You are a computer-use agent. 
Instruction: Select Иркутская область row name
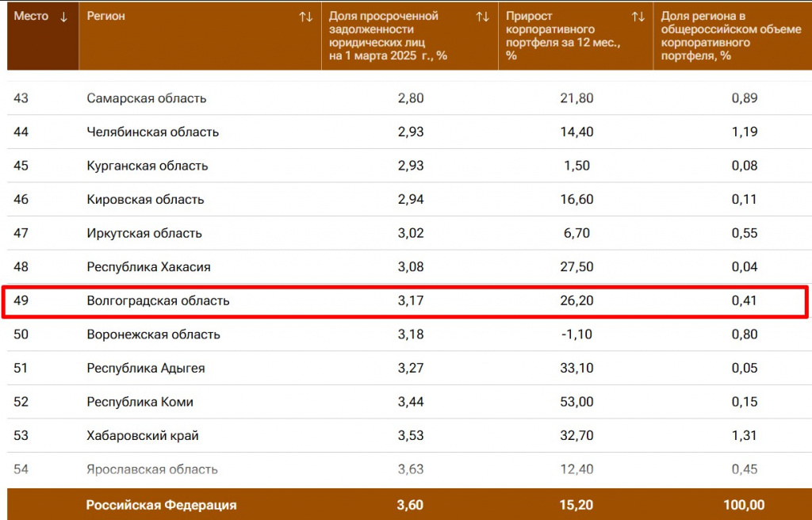(x=144, y=233)
